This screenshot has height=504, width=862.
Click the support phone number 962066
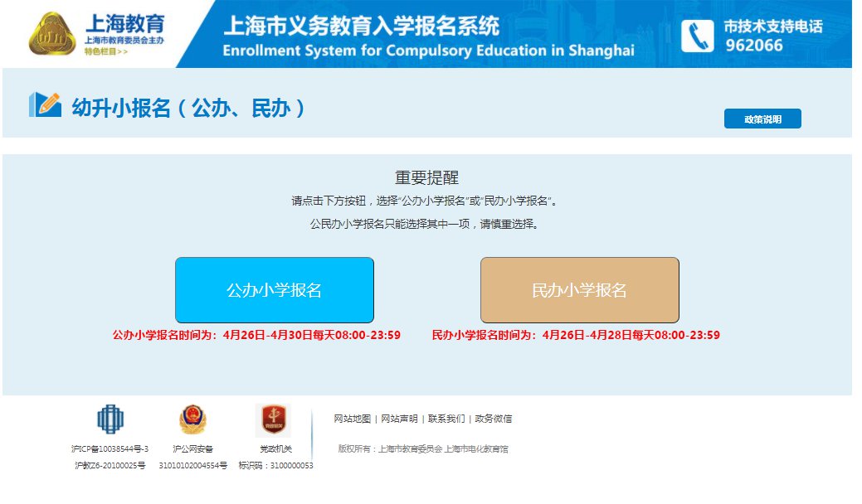[x=757, y=46]
